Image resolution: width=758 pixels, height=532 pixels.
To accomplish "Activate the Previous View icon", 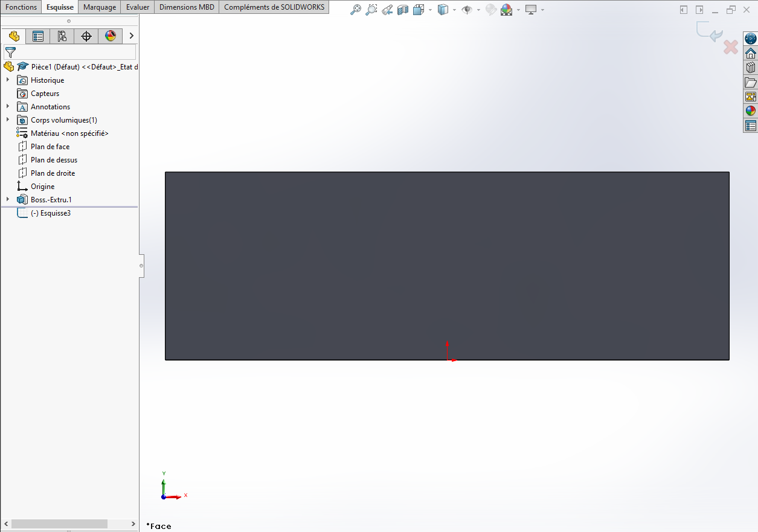I will (388, 10).
